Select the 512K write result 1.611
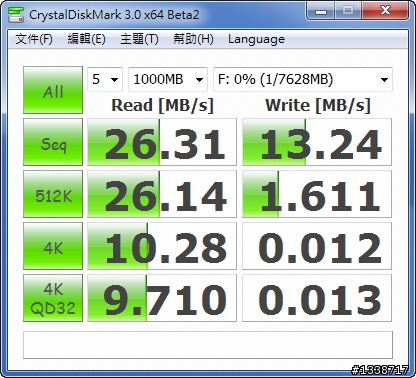Image resolution: width=416 pixels, height=378 pixels. coord(317,194)
